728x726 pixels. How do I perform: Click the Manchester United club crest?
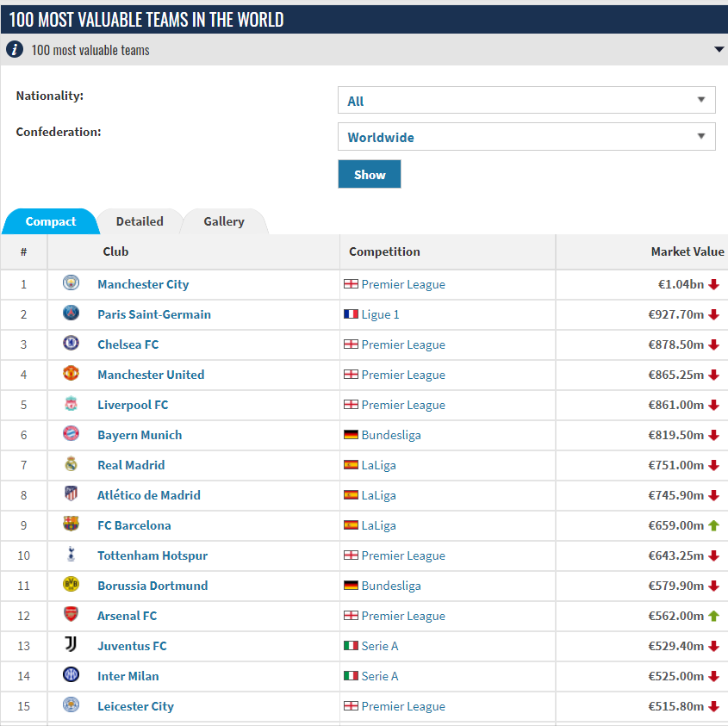(x=71, y=373)
